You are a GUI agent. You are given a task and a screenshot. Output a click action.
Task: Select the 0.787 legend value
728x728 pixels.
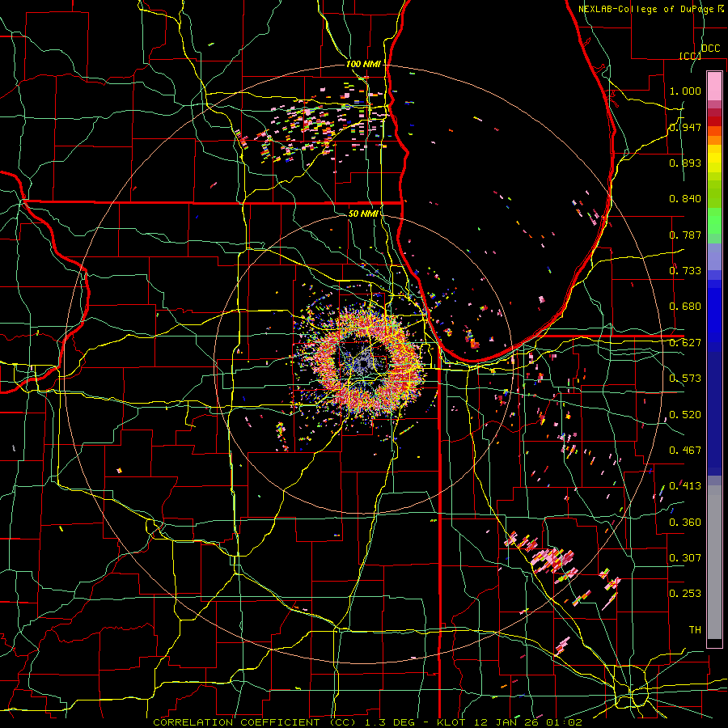685,235
